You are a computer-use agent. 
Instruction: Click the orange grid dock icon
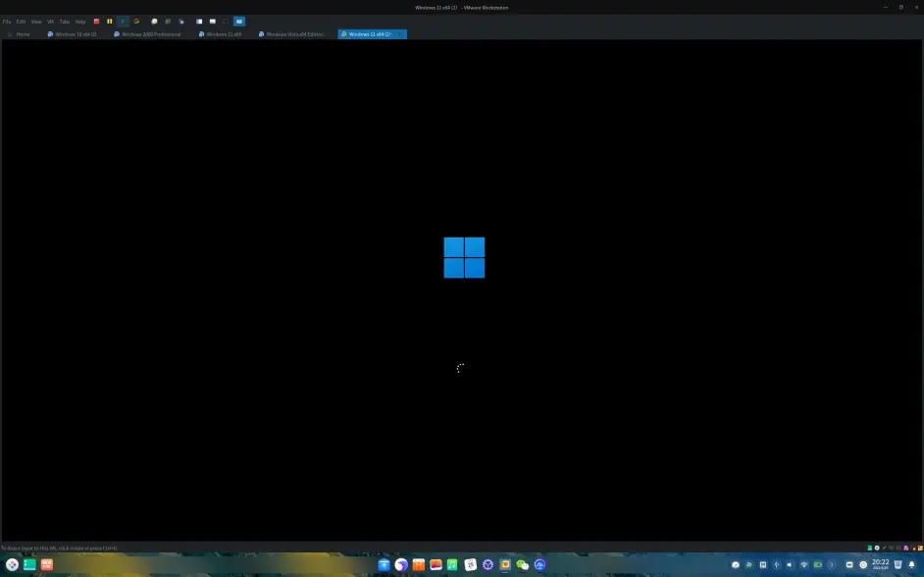(x=47, y=564)
